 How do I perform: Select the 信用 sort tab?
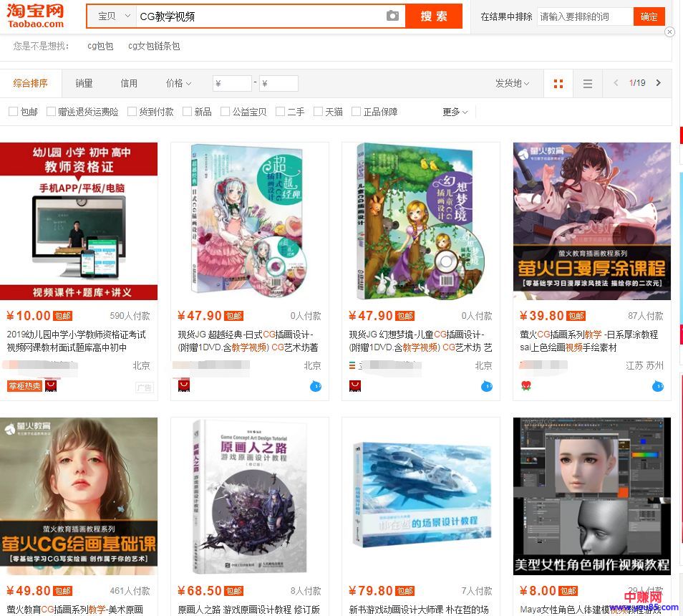click(x=129, y=83)
